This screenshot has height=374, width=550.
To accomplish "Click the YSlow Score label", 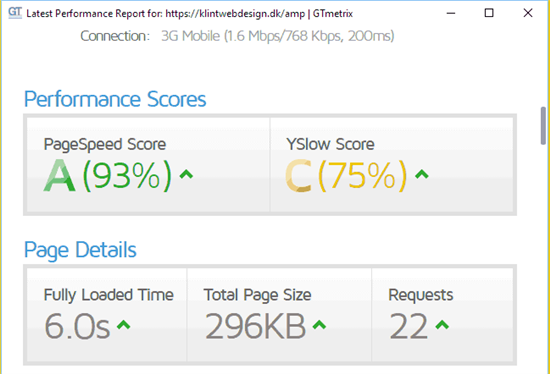I will pyautogui.click(x=330, y=144).
